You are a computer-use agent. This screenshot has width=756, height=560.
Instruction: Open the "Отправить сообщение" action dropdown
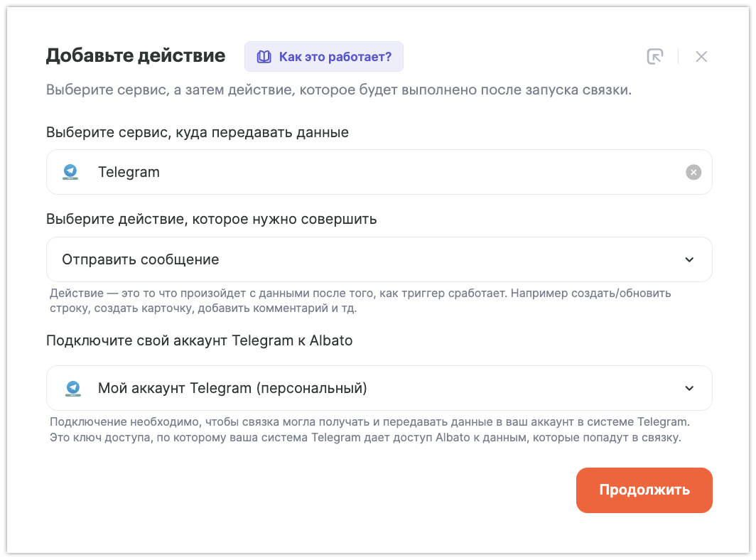pos(355,259)
